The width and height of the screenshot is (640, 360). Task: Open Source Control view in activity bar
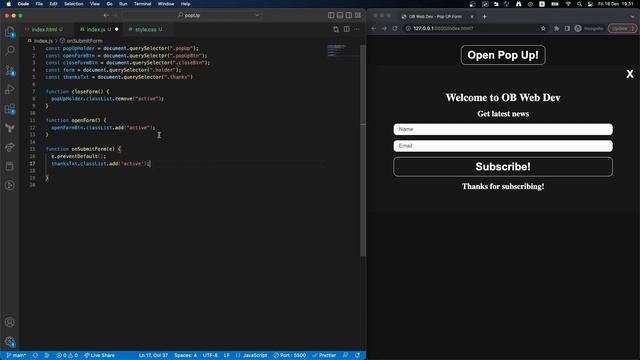(x=10, y=71)
